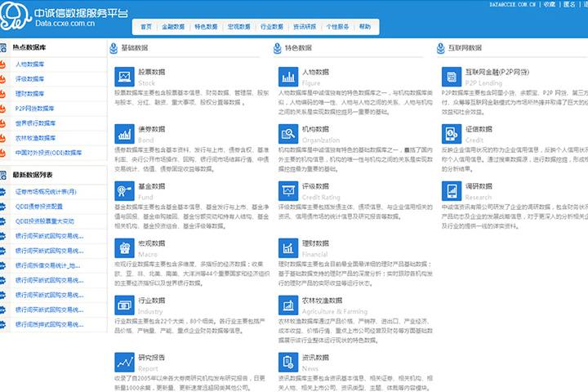Click the 农林牧渔数据 card title
588x392 pixels.
[322, 300]
